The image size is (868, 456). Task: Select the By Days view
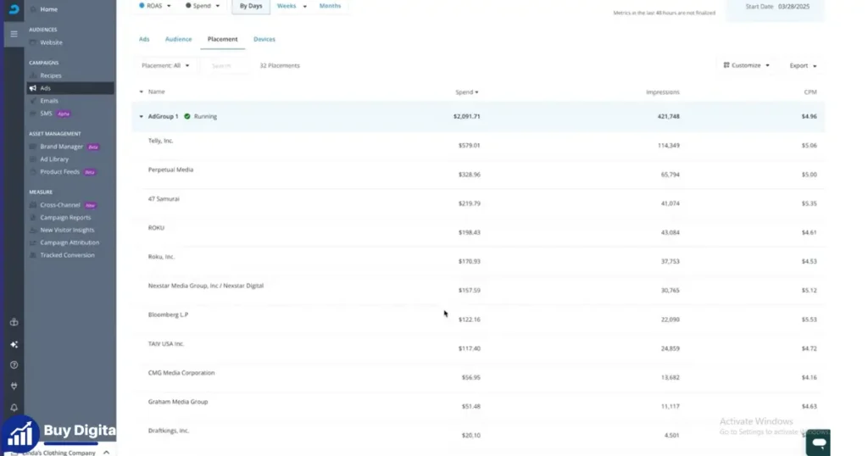tap(251, 6)
